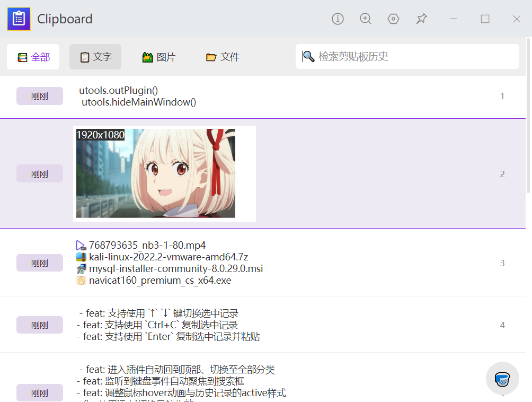Close the Clipboard window
This screenshot has width=532, height=402.
[517, 19]
